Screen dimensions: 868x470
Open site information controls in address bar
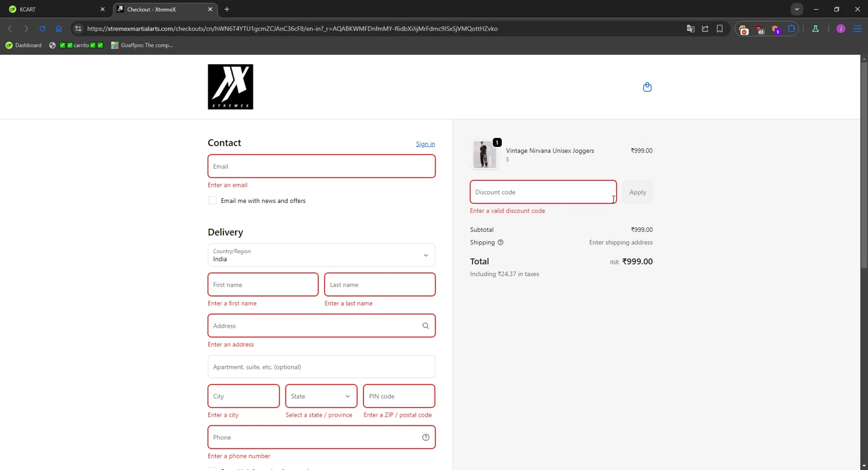[78, 28]
